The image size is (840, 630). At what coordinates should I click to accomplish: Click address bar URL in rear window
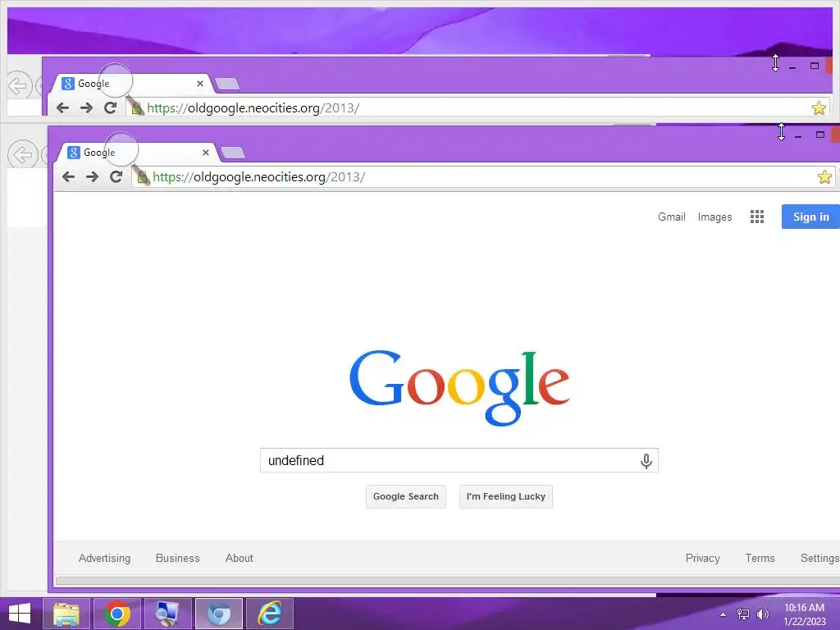253,107
